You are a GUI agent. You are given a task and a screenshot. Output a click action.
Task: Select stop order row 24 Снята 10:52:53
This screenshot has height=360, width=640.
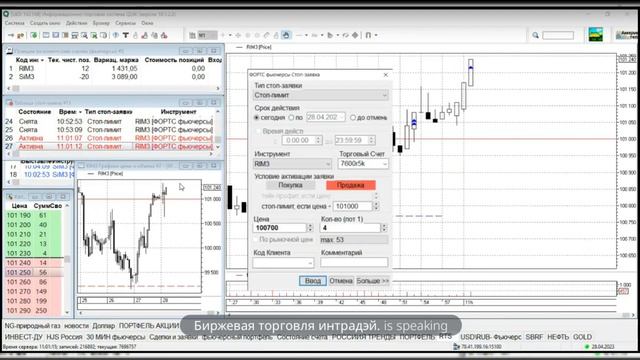(x=110, y=122)
